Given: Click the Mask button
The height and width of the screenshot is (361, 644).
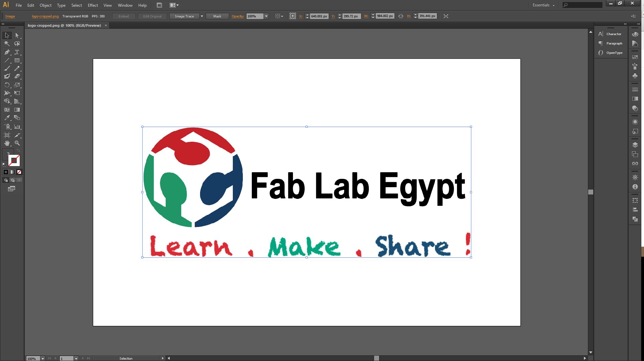Looking at the screenshot, I should click(217, 16).
